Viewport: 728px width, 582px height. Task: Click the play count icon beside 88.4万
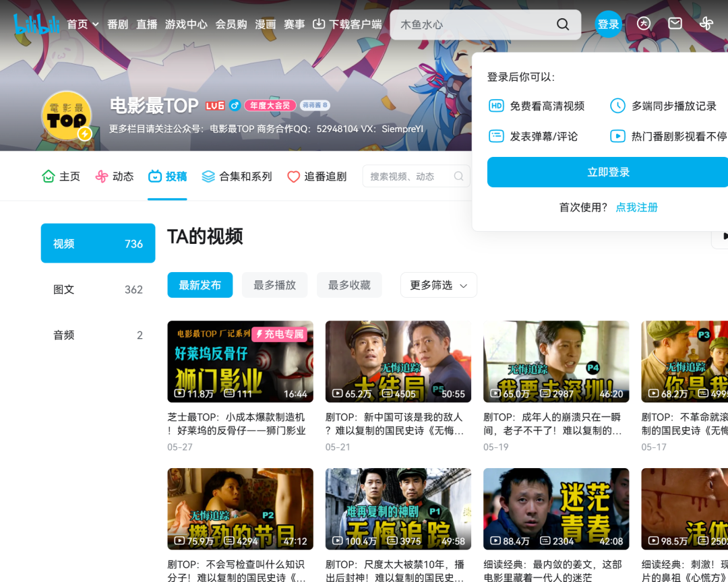click(495, 541)
